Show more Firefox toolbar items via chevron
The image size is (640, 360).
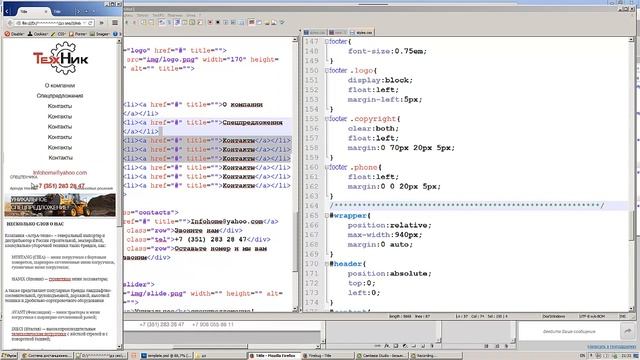[x=102, y=23]
